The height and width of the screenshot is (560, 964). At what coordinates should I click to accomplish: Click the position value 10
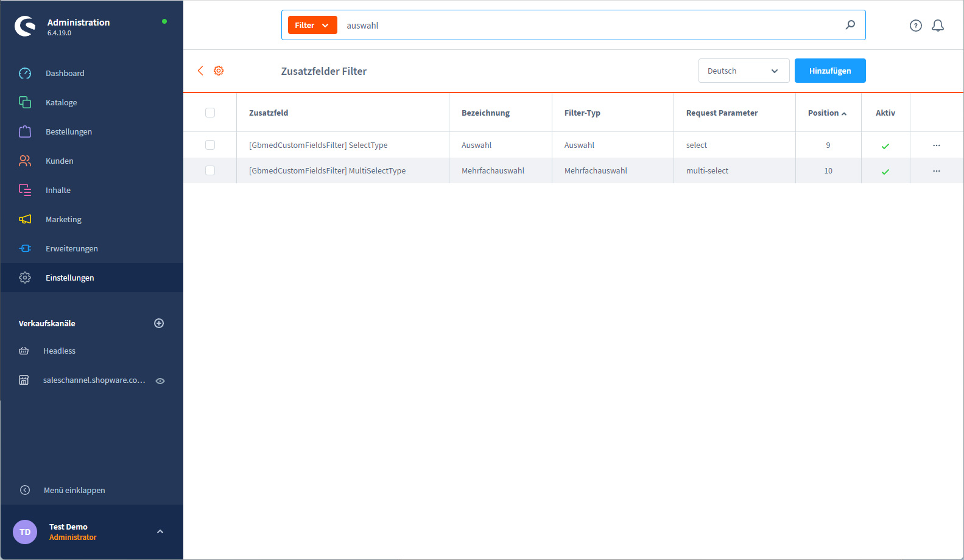pos(828,170)
